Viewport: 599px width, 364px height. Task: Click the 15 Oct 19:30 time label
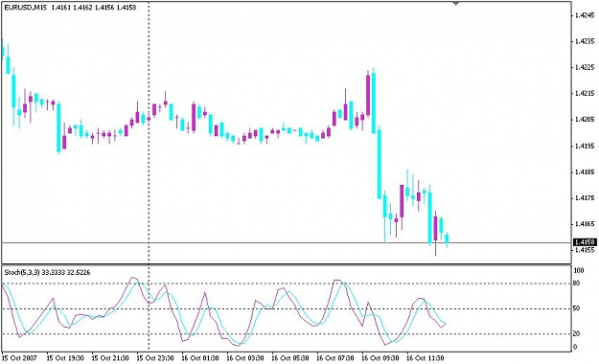(x=65, y=358)
